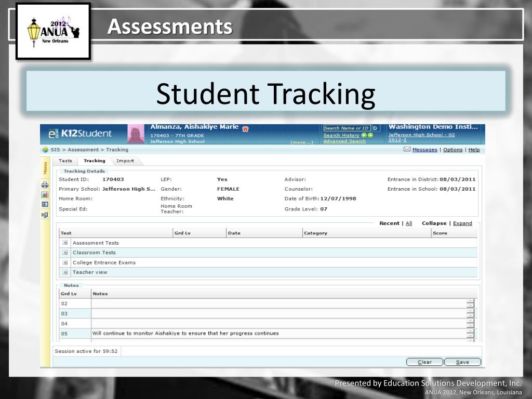Image resolution: width=532 pixels, height=399 pixels.
Task: Expand the College Entrance Exams row
Action: point(65,262)
